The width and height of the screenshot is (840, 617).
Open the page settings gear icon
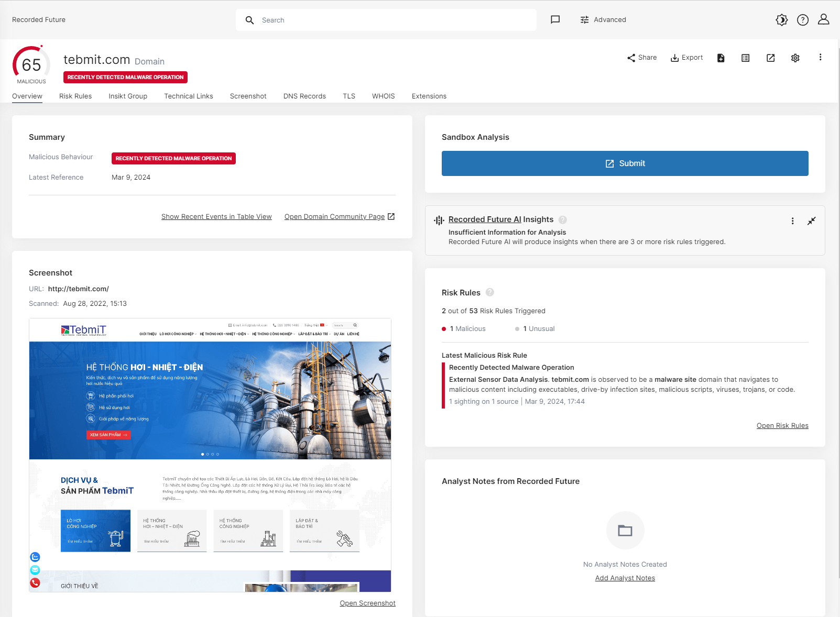[795, 58]
